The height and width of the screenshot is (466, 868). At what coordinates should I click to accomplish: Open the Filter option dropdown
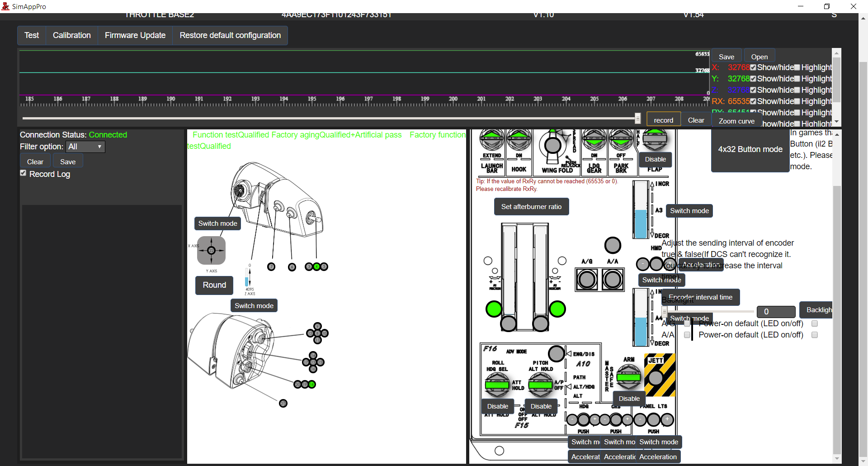click(85, 147)
